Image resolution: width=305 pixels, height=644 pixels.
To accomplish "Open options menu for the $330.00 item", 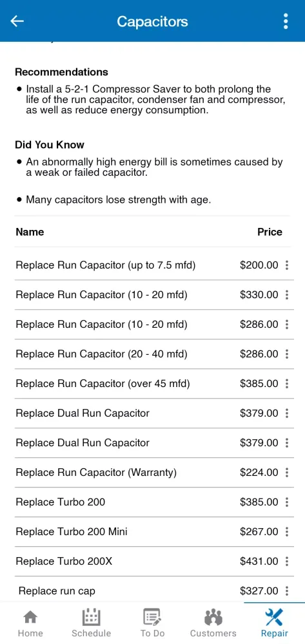I will [287, 295].
